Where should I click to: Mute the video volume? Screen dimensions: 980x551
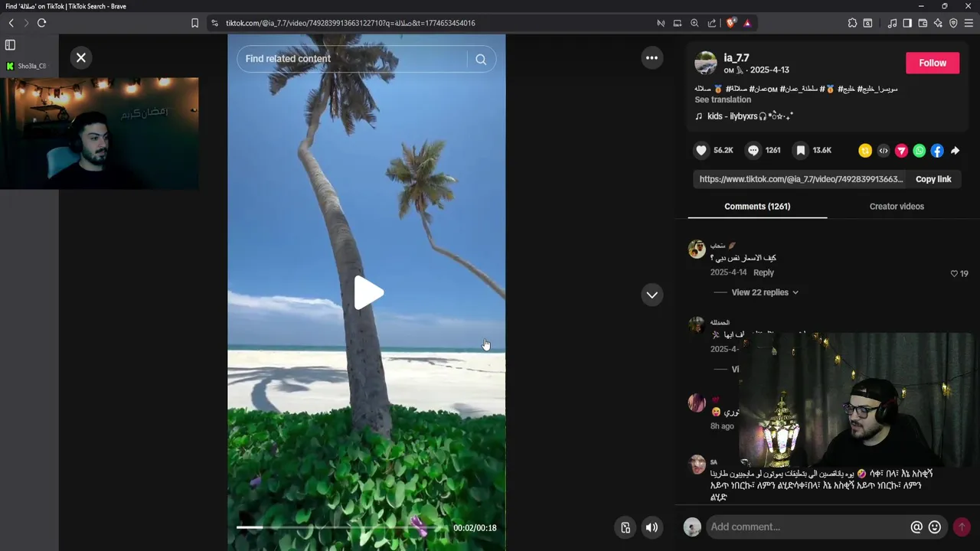pyautogui.click(x=652, y=527)
